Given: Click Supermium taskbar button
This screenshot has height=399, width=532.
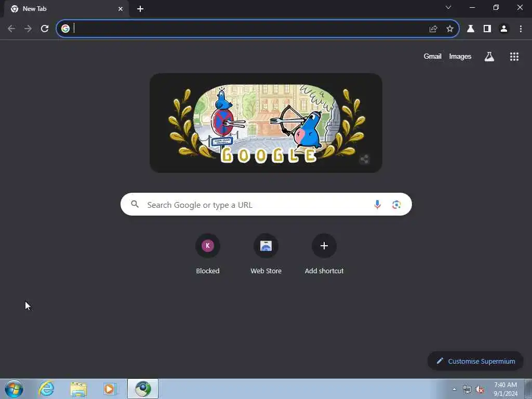Looking at the screenshot, I should pos(143,389).
